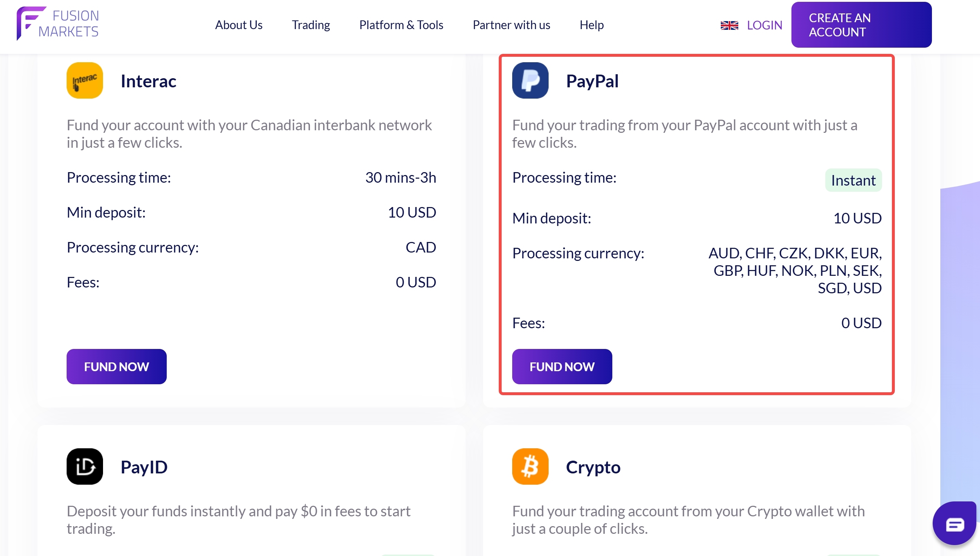Select Platform & Tools navigation tab
Screen dimensions: 980x556
pyautogui.click(x=402, y=24)
